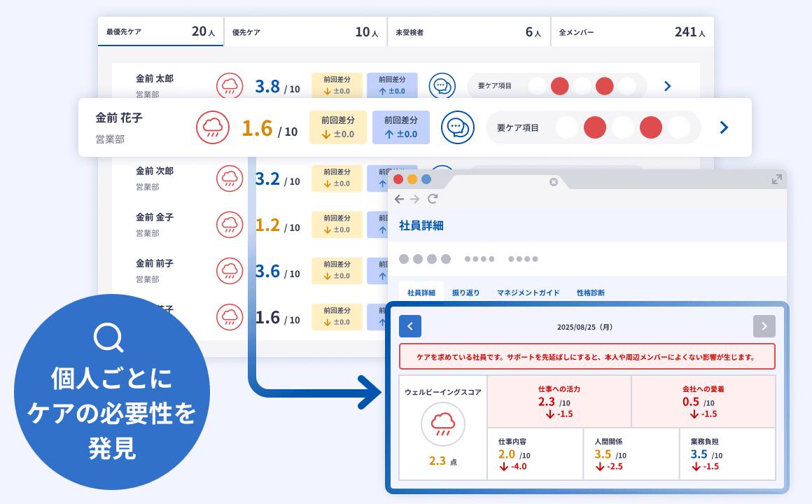Expand 金前 花子 row chevron
Screen dimensions: 812x504
tap(724, 127)
